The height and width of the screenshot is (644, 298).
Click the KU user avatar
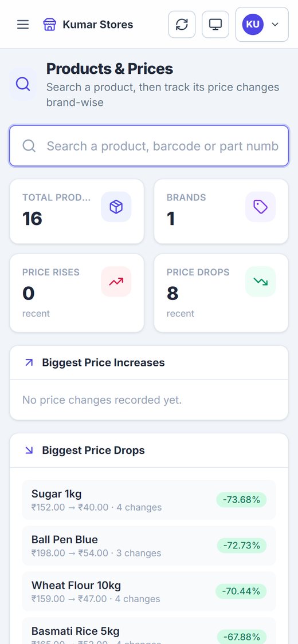253,25
